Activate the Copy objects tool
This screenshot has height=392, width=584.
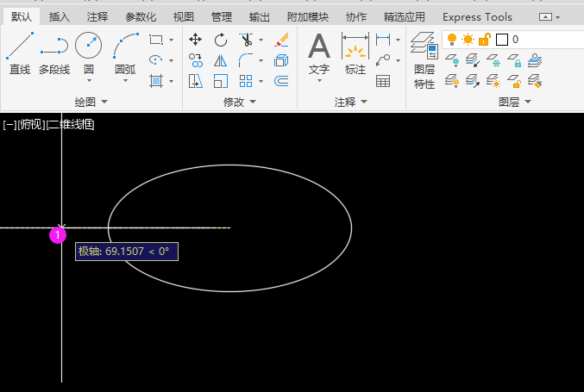[195, 60]
